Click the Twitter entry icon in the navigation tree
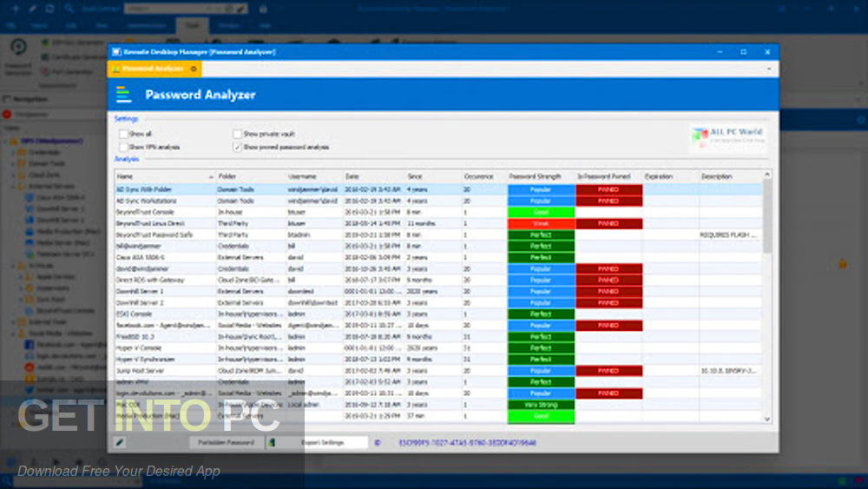Viewport: 868px width, 489px height. [30, 390]
